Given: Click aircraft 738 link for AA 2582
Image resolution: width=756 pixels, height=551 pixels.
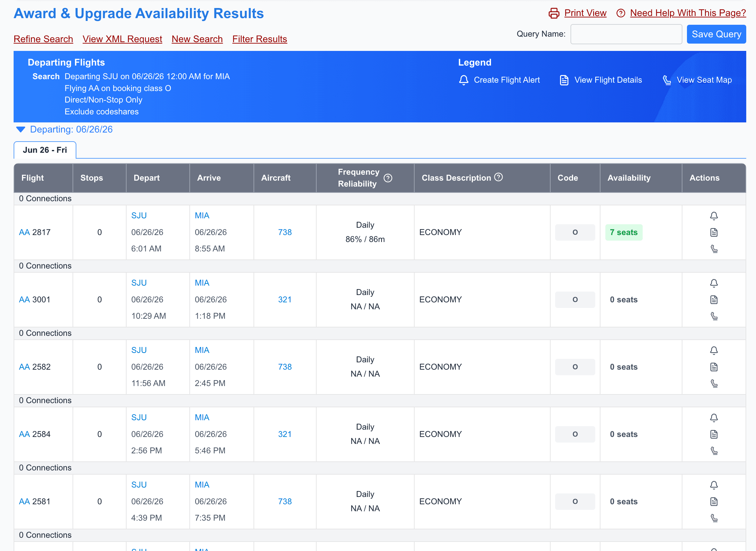Looking at the screenshot, I should pos(285,367).
